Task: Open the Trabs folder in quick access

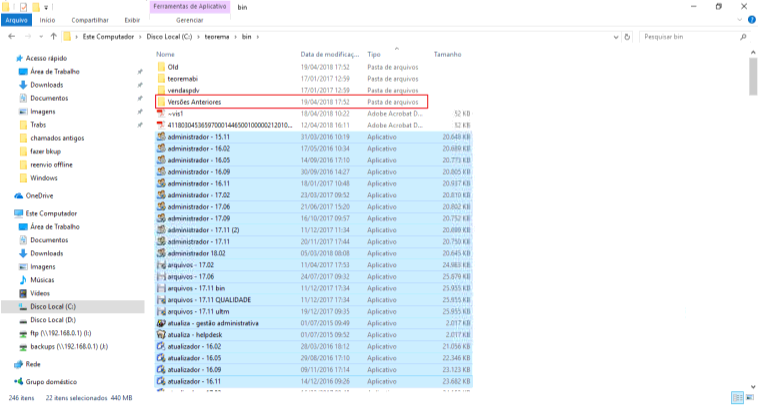Action: point(38,125)
